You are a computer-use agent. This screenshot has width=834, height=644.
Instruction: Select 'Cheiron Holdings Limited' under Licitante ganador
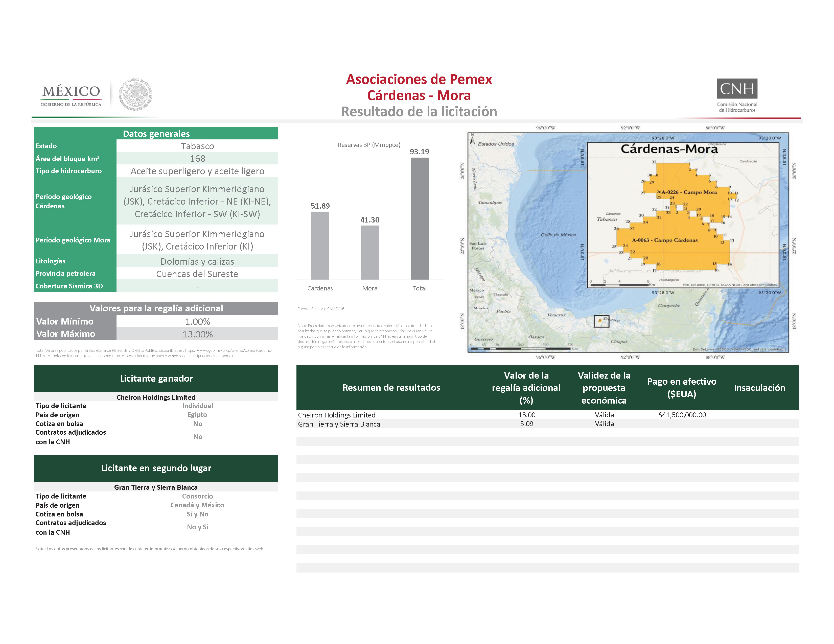pyautogui.click(x=156, y=397)
